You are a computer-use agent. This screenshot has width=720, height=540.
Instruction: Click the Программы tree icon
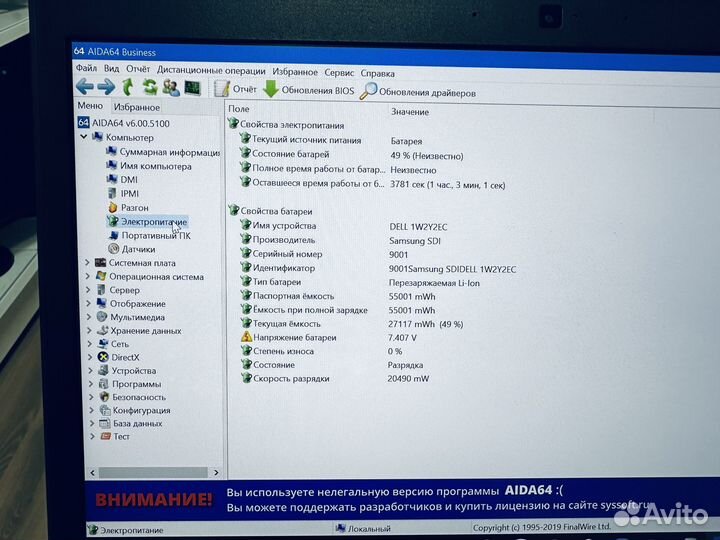104,383
